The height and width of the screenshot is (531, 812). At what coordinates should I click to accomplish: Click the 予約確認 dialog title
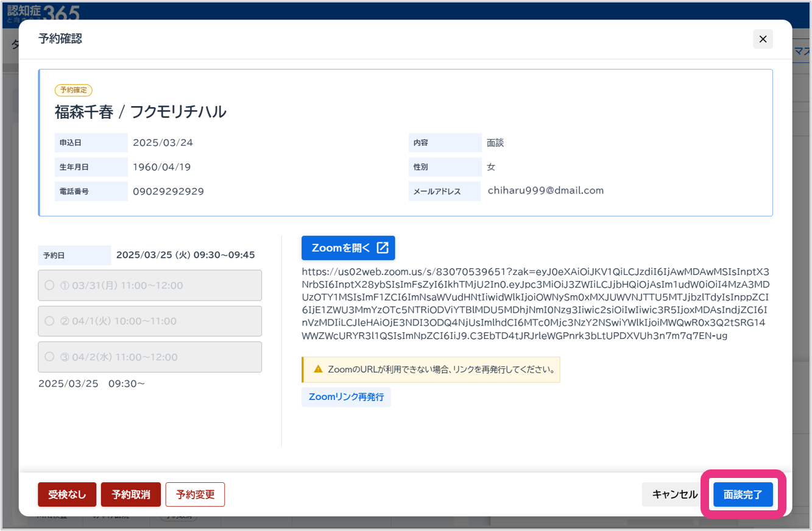[x=60, y=39]
